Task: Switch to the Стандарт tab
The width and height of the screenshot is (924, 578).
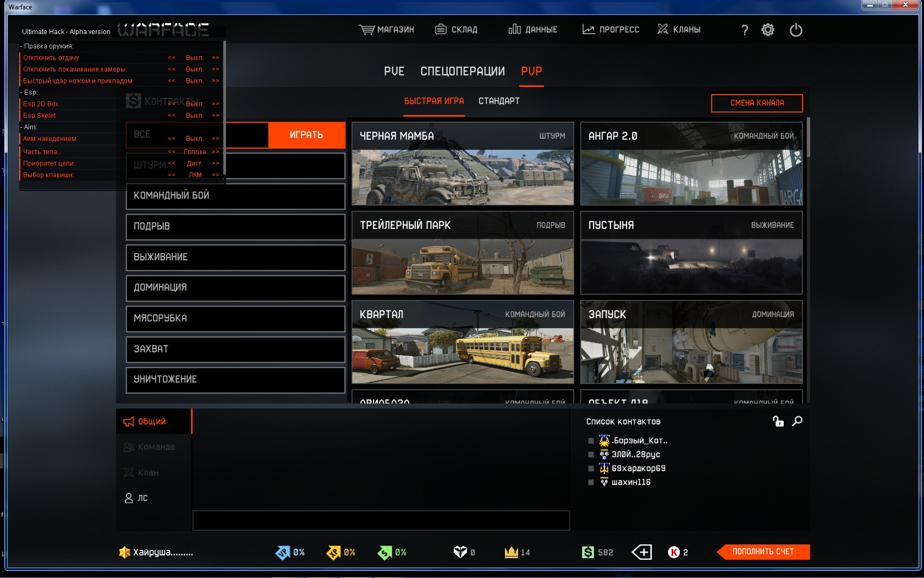Action: click(499, 101)
